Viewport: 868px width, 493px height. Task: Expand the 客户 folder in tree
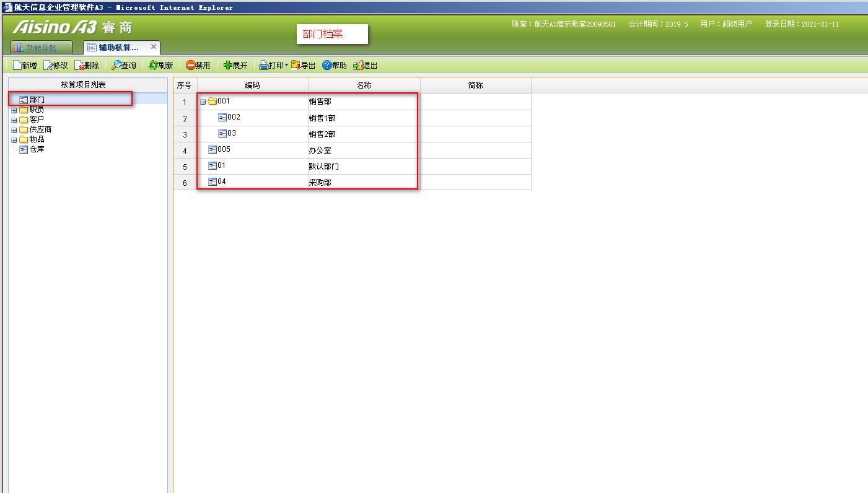(14, 120)
